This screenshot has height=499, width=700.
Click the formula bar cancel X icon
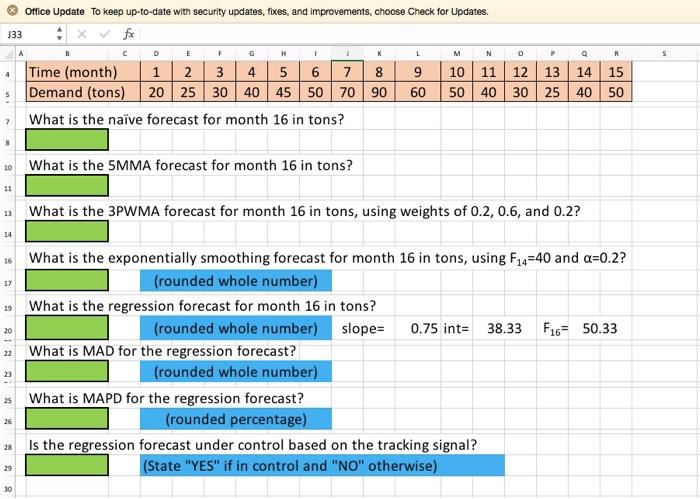[x=82, y=34]
